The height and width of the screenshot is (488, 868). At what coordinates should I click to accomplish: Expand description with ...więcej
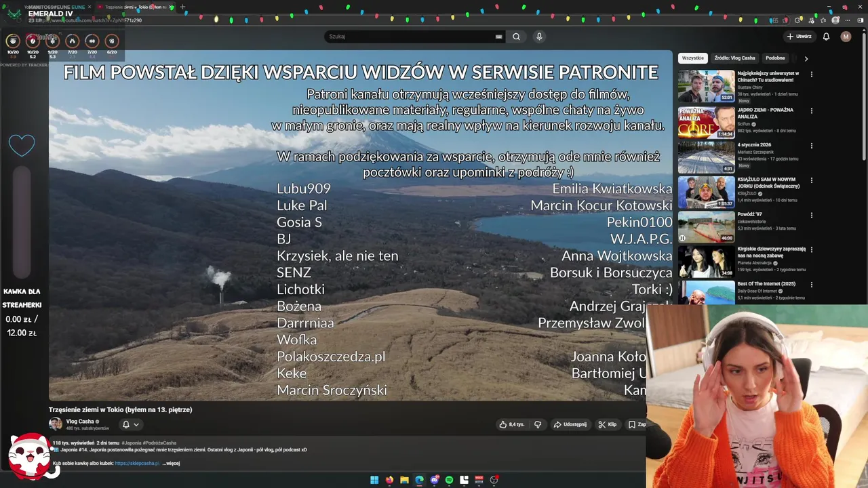pos(172,464)
